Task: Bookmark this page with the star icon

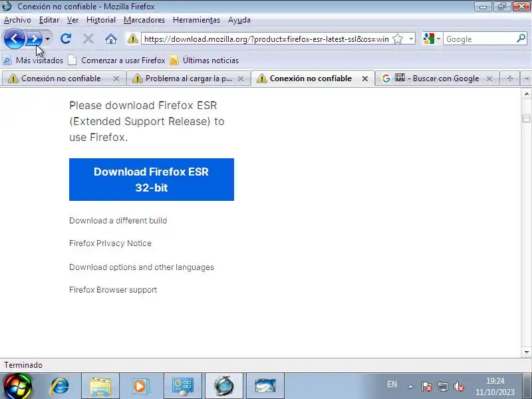Action: [398, 39]
